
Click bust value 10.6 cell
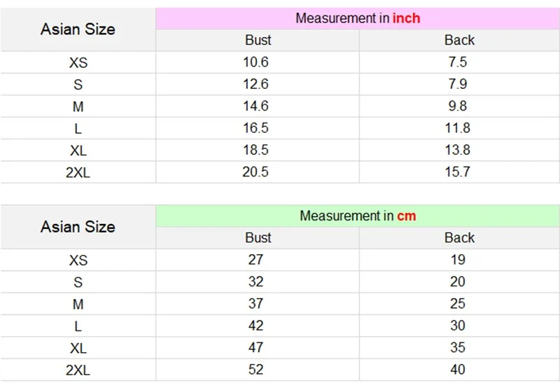(255, 62)
